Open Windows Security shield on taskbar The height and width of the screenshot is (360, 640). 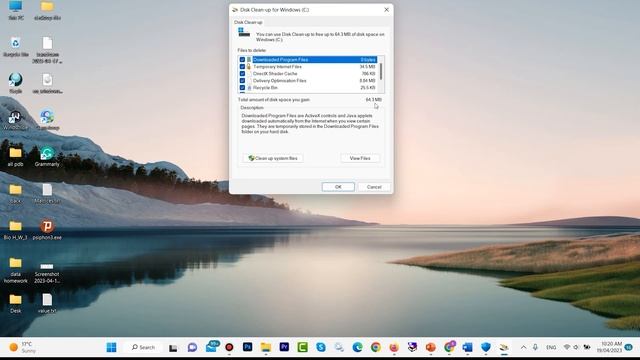(x=486, y=347)
